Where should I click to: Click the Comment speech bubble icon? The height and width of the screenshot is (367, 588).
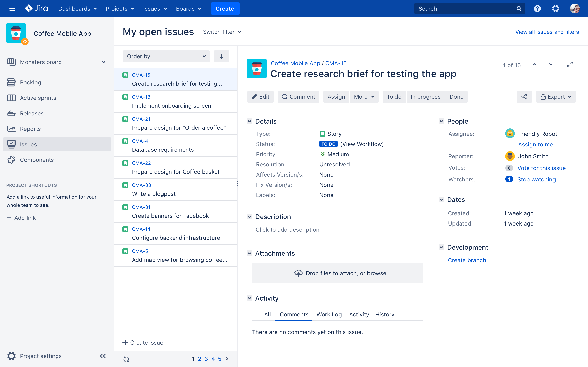(284, 96)
